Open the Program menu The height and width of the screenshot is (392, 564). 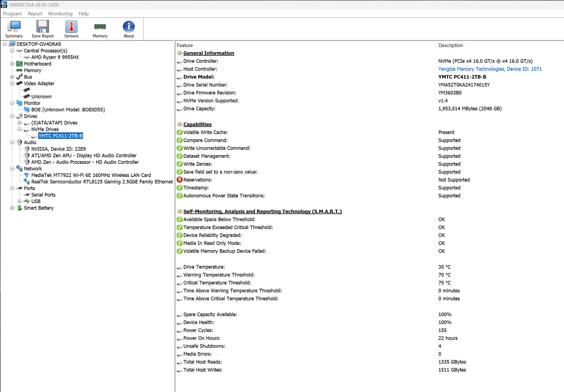click(x=12, y=14)
